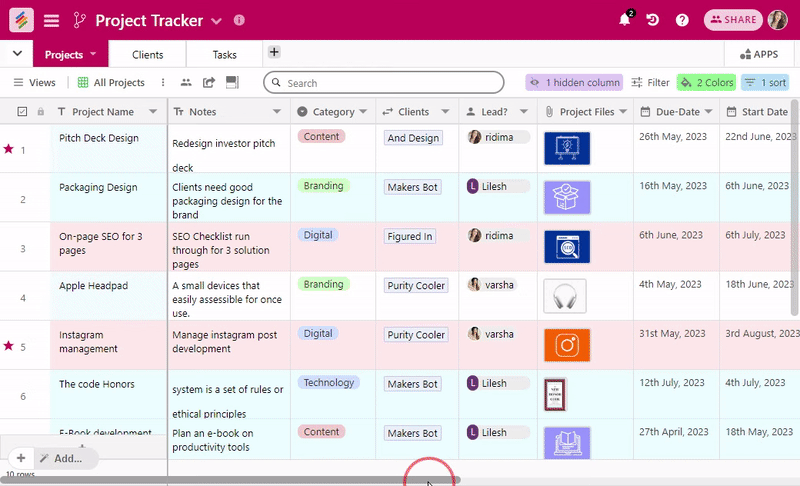Open the SEO project file thumbnail
This screenshot has width=800, height=486.
pos(567,247)
